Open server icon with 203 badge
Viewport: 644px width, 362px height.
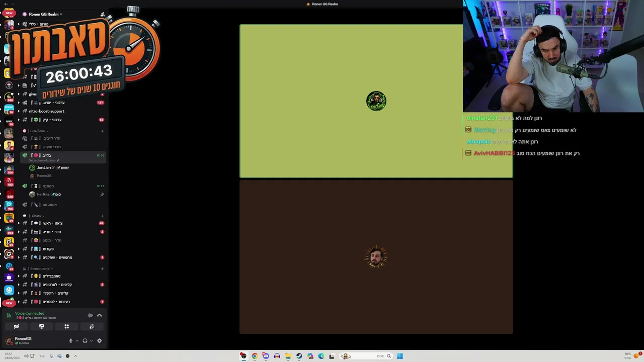point(9,230)
